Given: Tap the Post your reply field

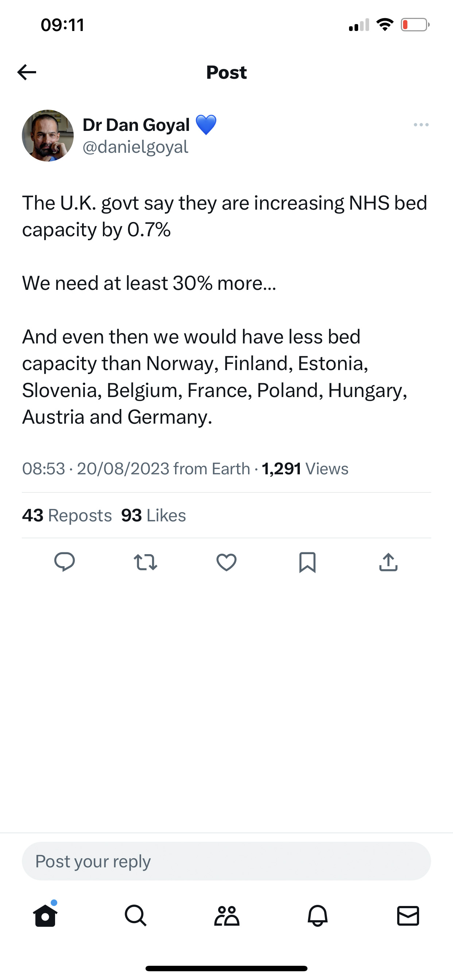Looking at the screenshot, I should coord(226,861).
